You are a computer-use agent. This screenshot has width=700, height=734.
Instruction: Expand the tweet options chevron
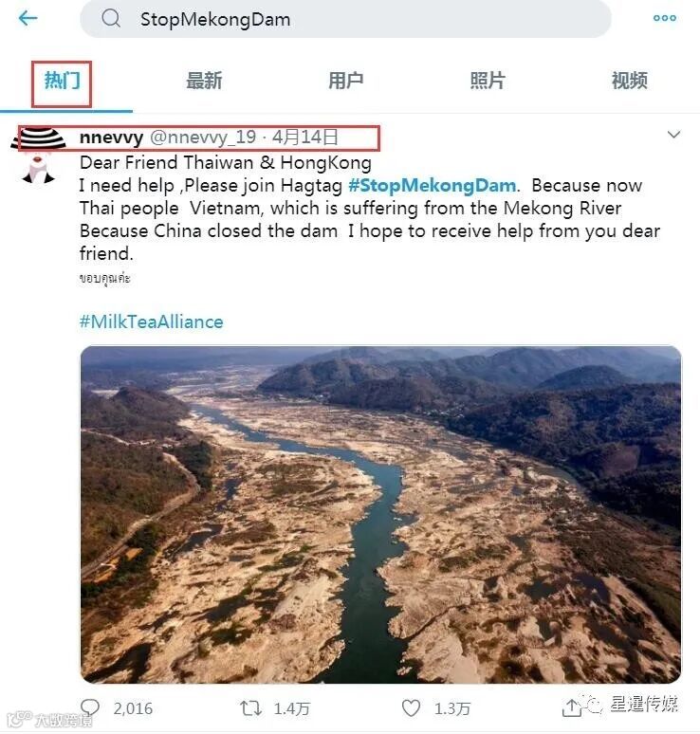pos(673,135)
